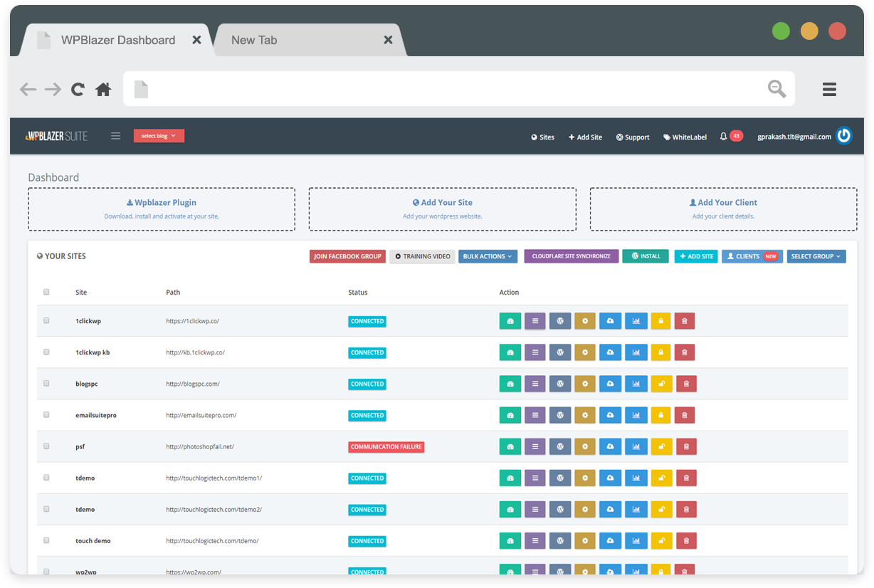Open gear settings icon for psf site
This screenshot has height=588, width=874.
coord(585,446)
